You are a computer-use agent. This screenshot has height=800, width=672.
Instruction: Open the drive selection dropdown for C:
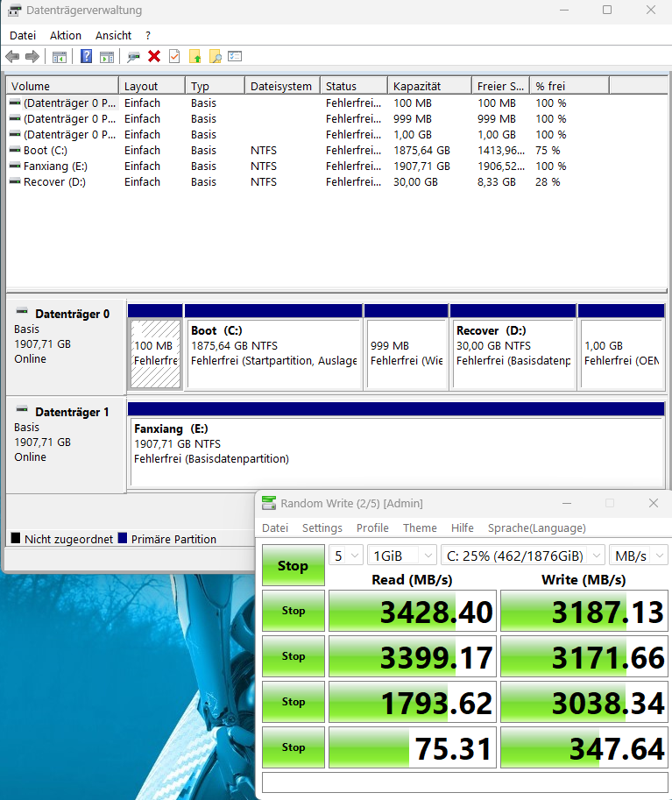point(522,556)
